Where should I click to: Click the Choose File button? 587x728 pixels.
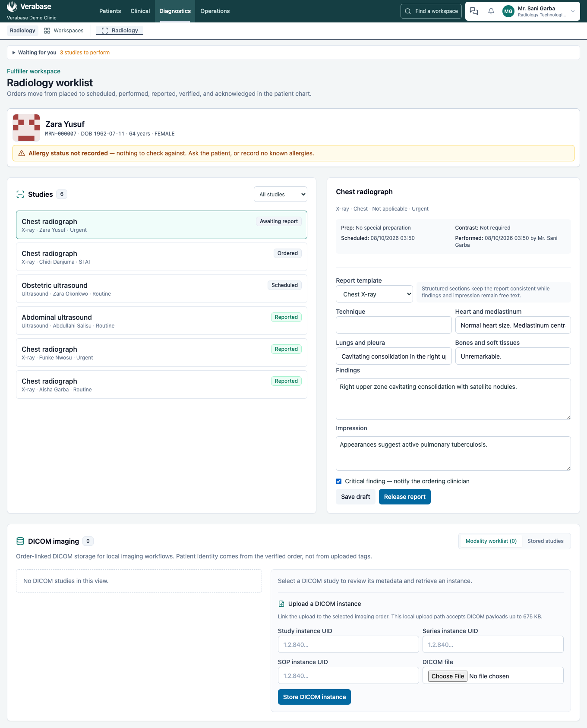[448, 676]
